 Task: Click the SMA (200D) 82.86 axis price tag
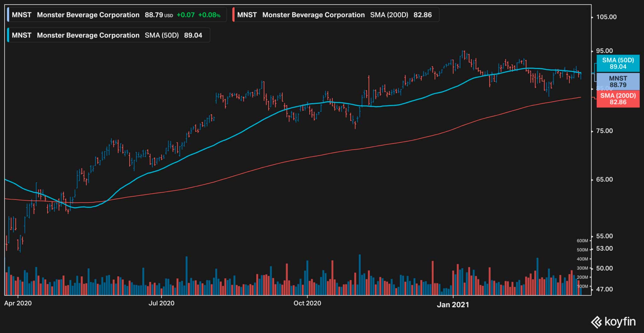(618, 99)
